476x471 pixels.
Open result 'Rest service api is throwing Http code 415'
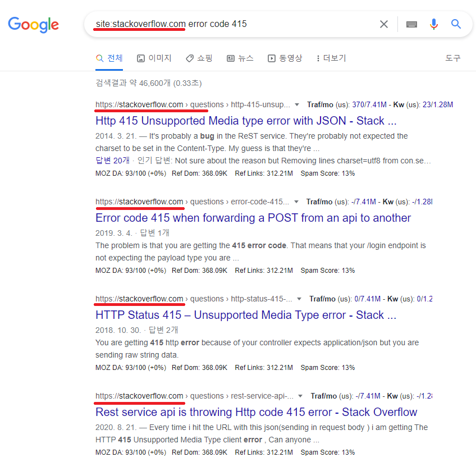256,413
